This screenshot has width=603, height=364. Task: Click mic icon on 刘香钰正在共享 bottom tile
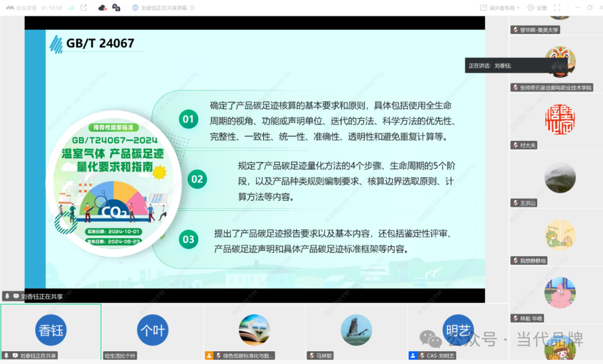click(x=7, y=356)
